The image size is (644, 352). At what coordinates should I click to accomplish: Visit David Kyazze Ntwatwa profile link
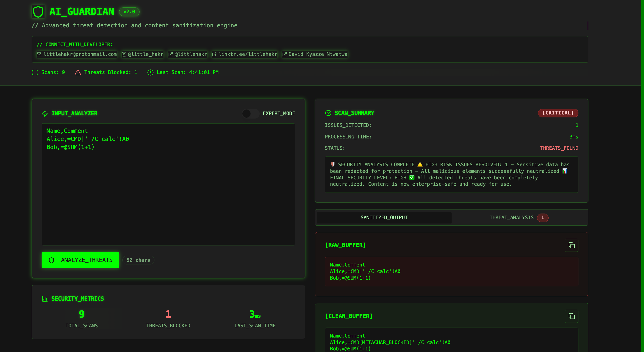click(315, 54)
